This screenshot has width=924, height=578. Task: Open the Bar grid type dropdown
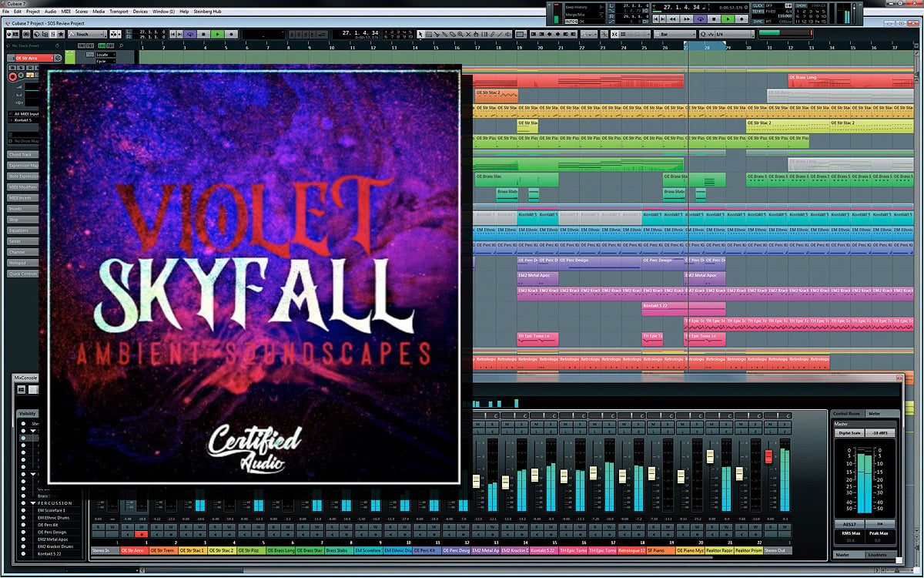(x=675, y=34)
